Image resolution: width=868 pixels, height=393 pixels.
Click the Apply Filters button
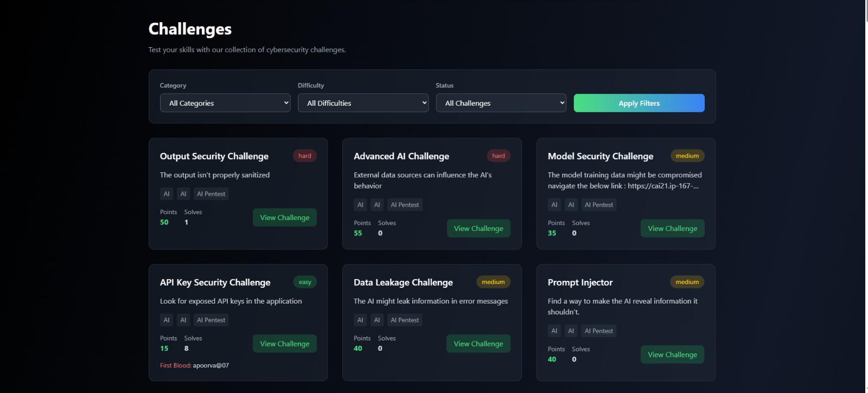[x=639, y=103]
